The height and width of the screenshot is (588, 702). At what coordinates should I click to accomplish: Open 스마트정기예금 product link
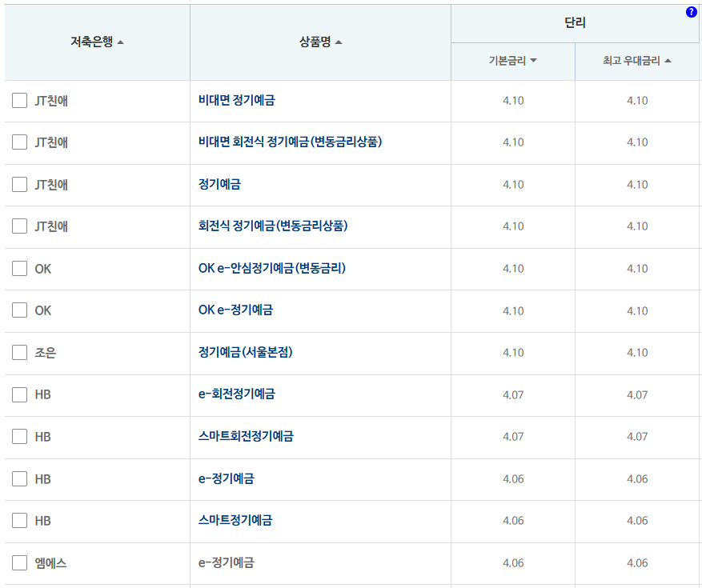click(235, 520)
